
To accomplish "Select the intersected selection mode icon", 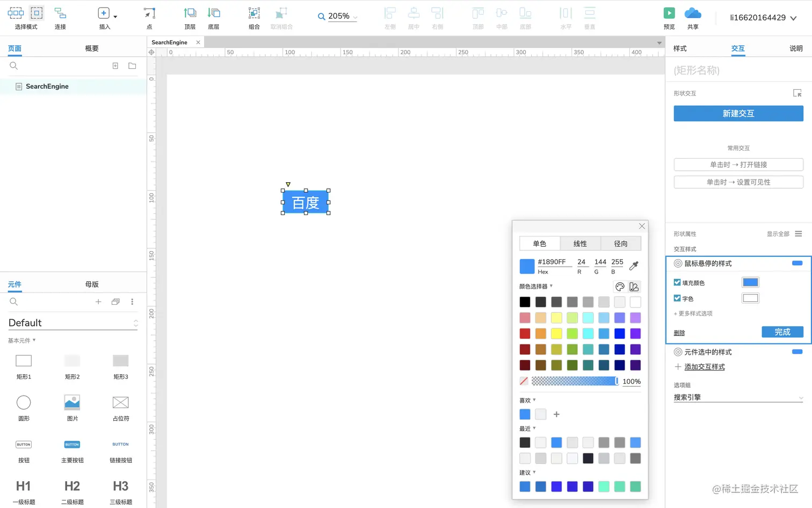I will point(16,13).
